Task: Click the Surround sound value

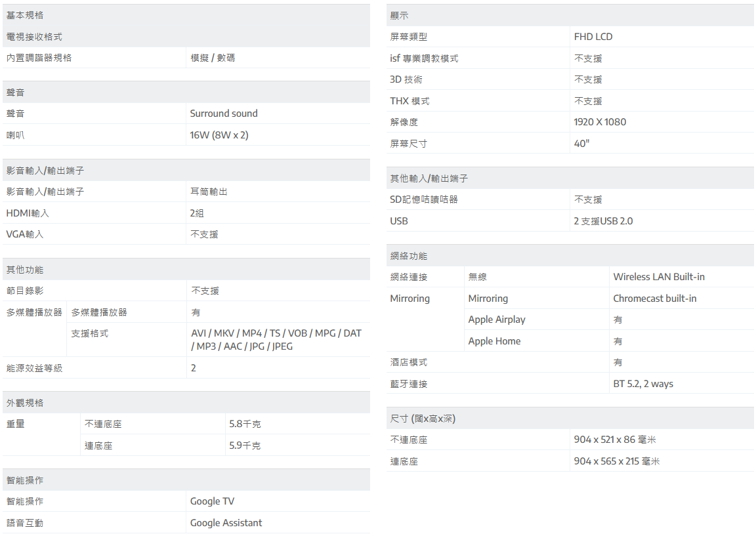Action: (x=224, y=114)
